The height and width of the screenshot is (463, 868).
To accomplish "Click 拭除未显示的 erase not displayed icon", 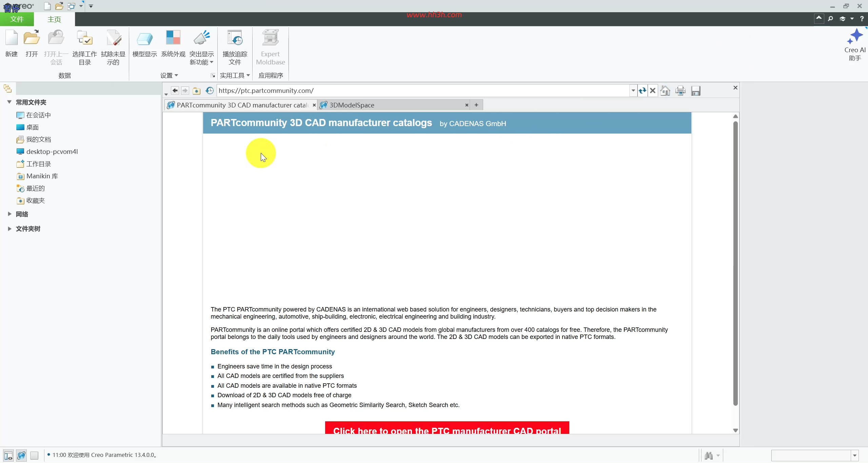I will pos(113,47).
